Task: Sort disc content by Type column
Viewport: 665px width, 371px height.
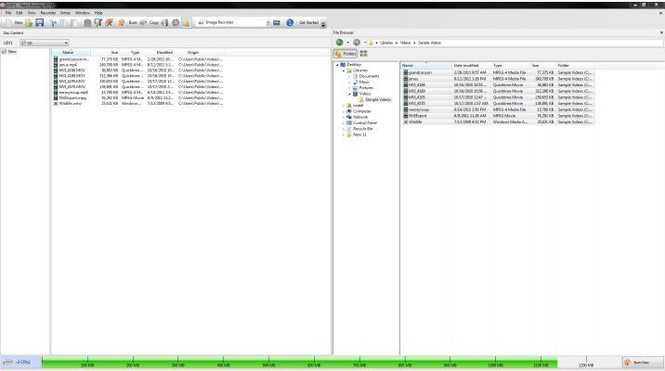Action: click(x=132, y=52)
